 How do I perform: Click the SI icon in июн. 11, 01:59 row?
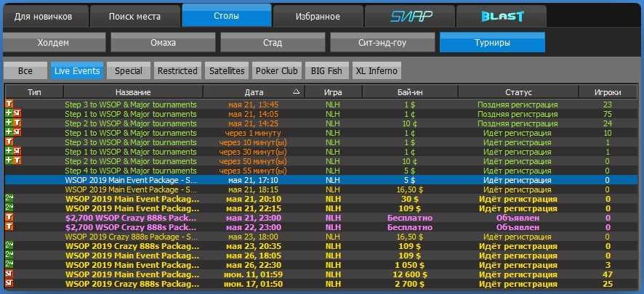coord(9,274)
